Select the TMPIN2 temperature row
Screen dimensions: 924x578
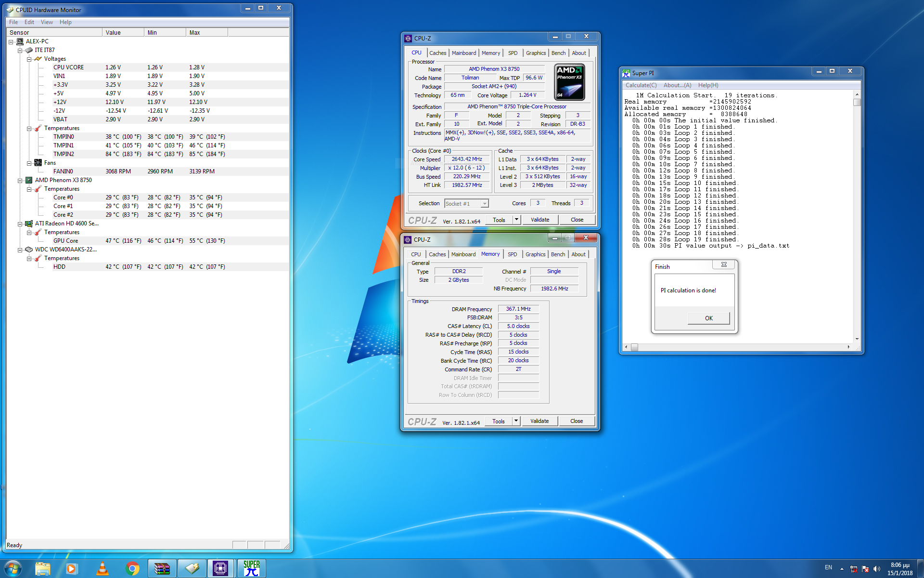(171, 154)
